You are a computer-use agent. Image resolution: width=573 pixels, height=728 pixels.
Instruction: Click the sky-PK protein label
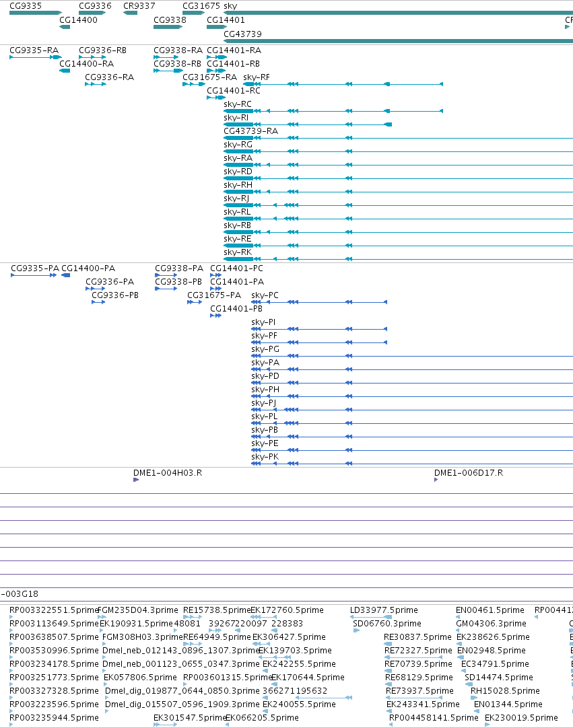(265, 457)
